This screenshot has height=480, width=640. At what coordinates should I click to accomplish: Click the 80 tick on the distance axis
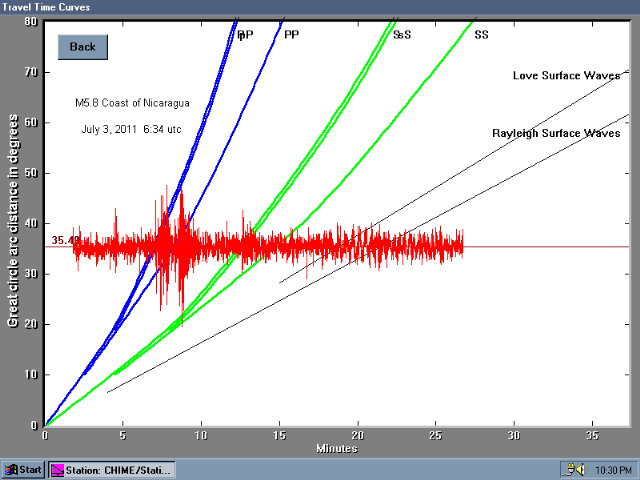31,21
